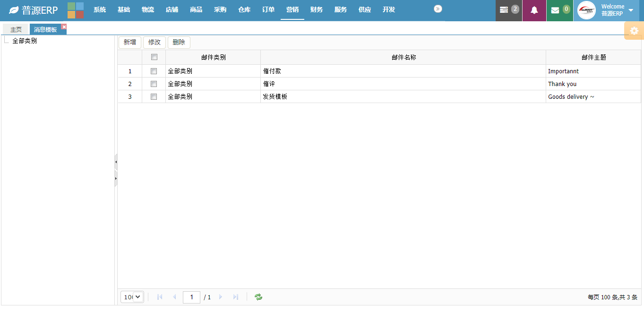
Task: Select the 催评 name cell
Action: point(404,84)
